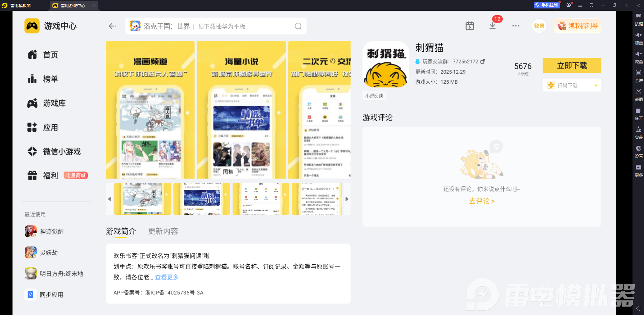644x315 pixels.
Task: Open 游戏库 in the left sidebar
Action: (47, 103)
